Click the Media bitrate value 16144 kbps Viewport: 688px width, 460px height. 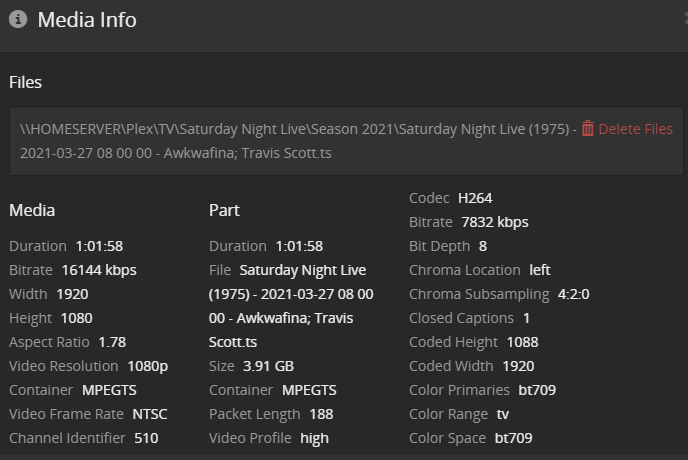click(x=97, y=270)
